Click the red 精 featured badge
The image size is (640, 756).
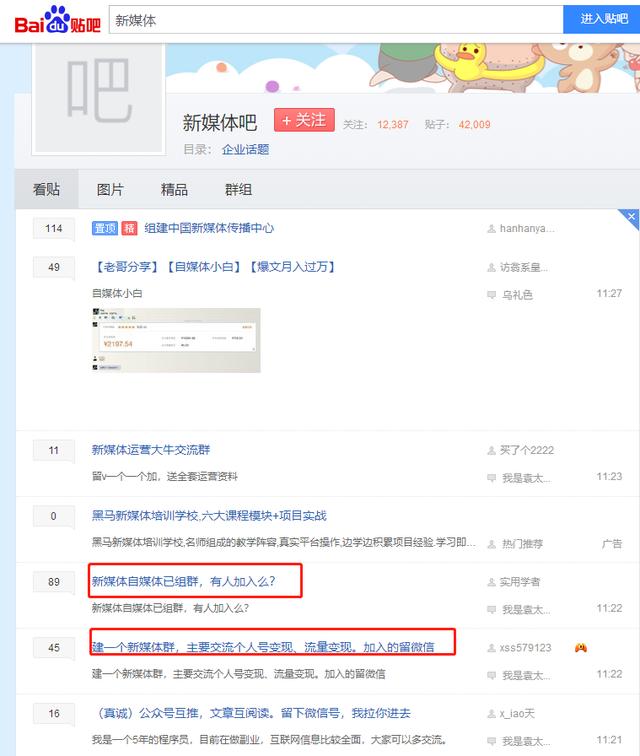click(129, 228)
